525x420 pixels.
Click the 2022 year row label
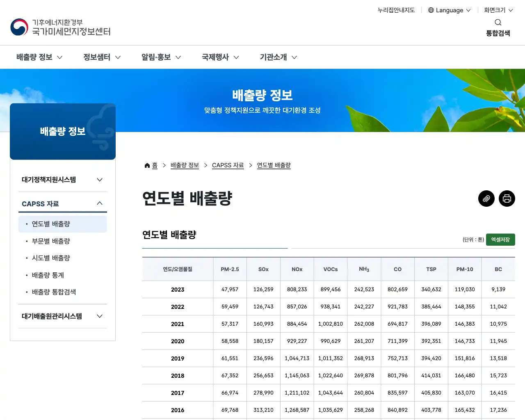pyautogui.click(x=178, y=307)
